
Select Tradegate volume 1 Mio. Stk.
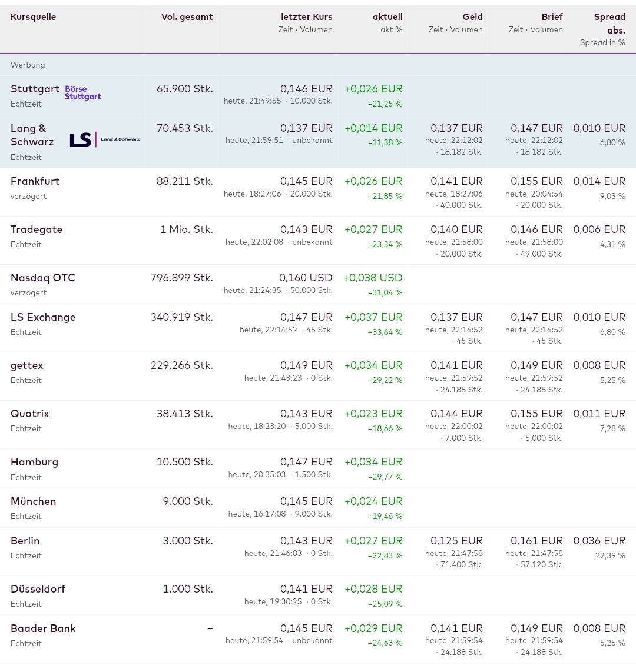coord(187,229)
